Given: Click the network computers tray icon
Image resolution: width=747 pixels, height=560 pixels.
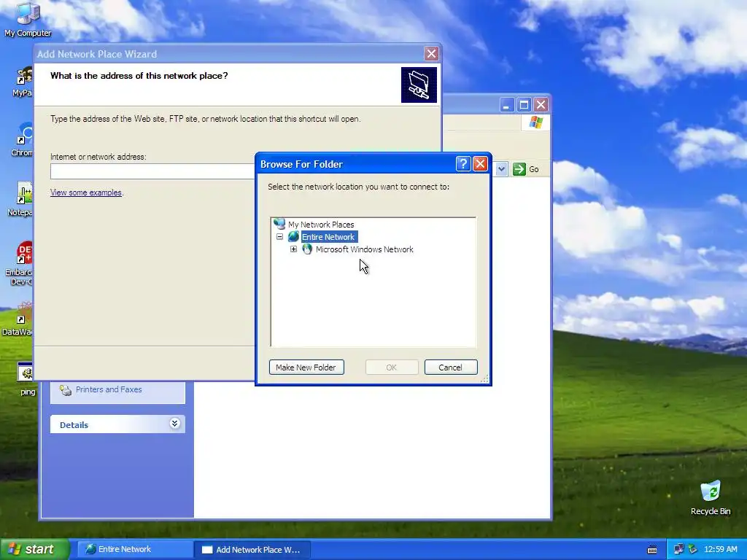Looking at the screenshot, I should 679,550.
